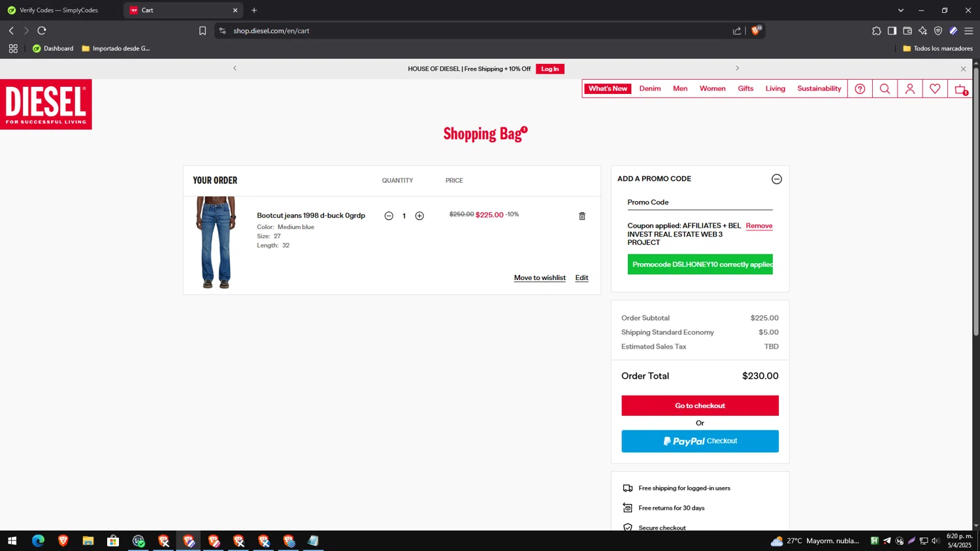Viewport: 980px width, 551px height.
Task: Click the Brave Shields icon
Action: coord(756,31)
